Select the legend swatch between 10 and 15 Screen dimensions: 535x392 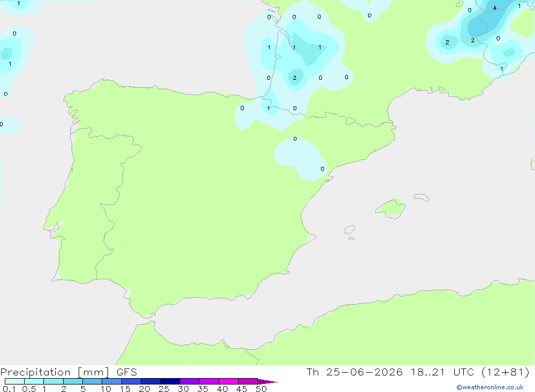coord(112,381)
